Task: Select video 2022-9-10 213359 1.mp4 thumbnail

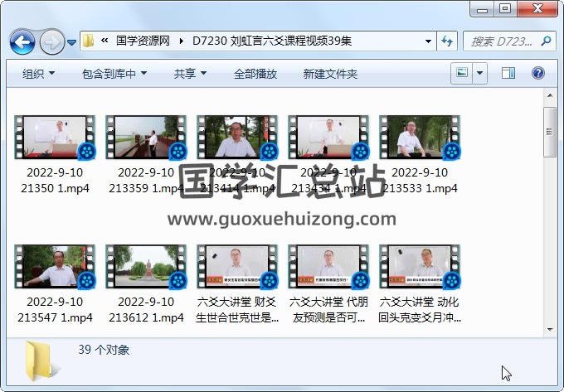Action: 146,138
